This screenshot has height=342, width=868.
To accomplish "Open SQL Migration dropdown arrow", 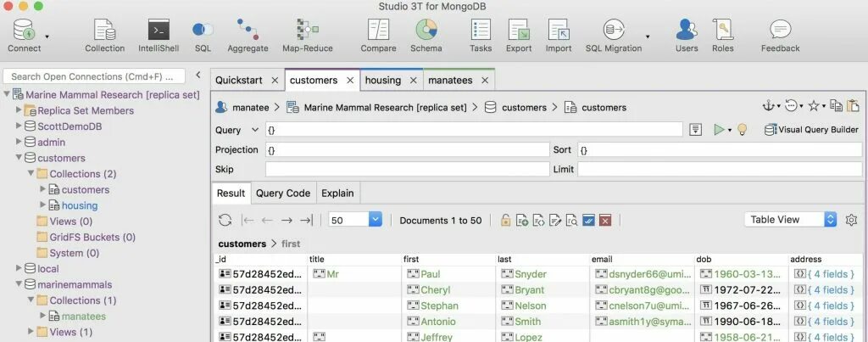I will click(647, 36).
